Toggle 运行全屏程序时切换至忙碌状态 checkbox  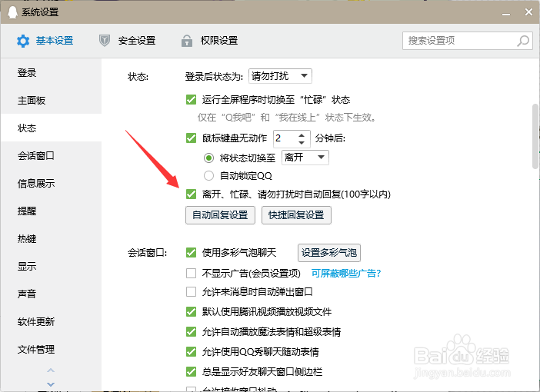191,99
